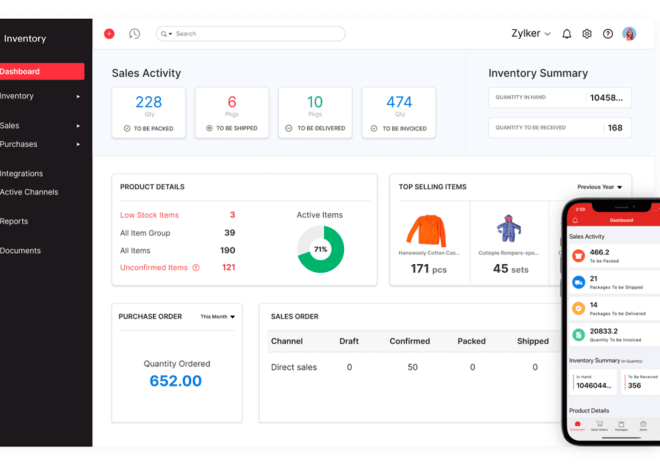660x470 pixels.
Task: Click the Direct sales Confirmed value 50
Action: click(x=412, y=367)
